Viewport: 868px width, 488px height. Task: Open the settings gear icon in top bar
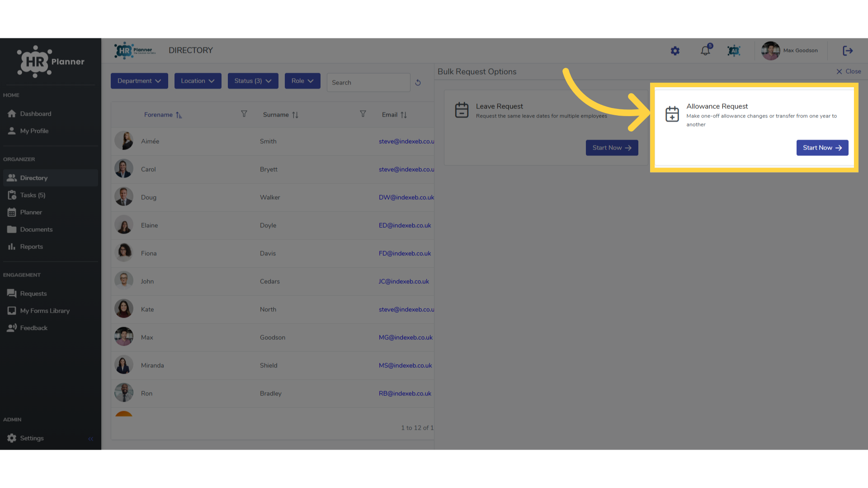675,51
